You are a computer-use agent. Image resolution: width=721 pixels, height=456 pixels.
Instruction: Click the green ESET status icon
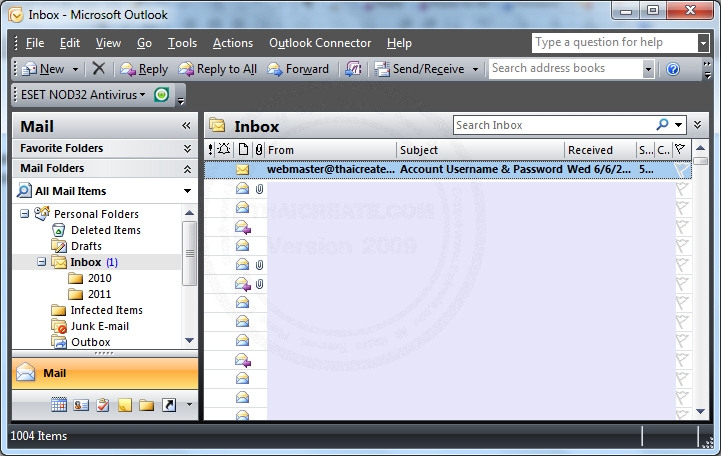(161, 95)
